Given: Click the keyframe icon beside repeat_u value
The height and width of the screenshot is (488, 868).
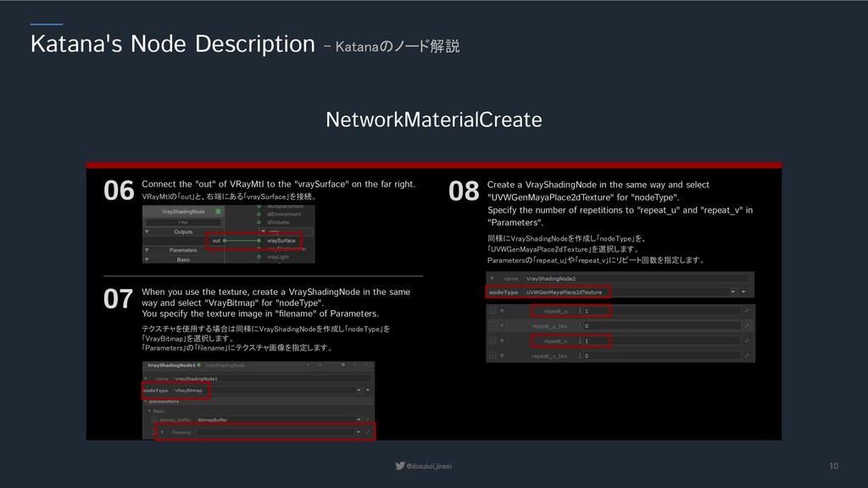Looking at the screenshot, I should click(x=580, y=311).
